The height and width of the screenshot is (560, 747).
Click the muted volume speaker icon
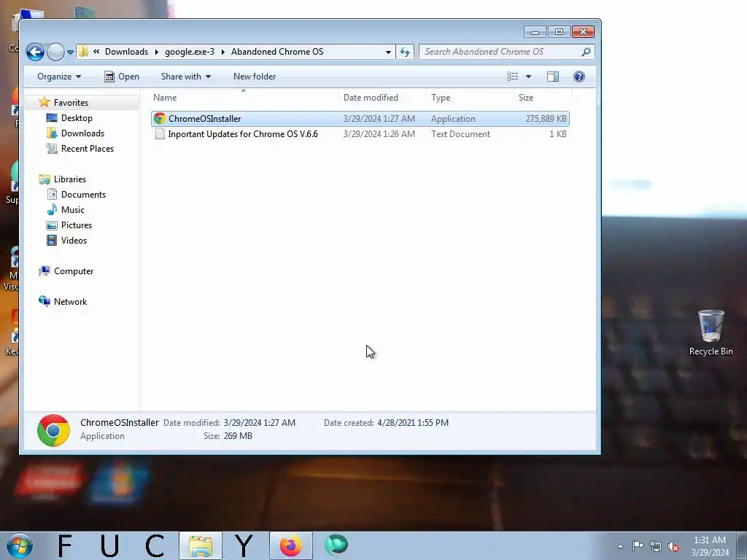[673, 547]
